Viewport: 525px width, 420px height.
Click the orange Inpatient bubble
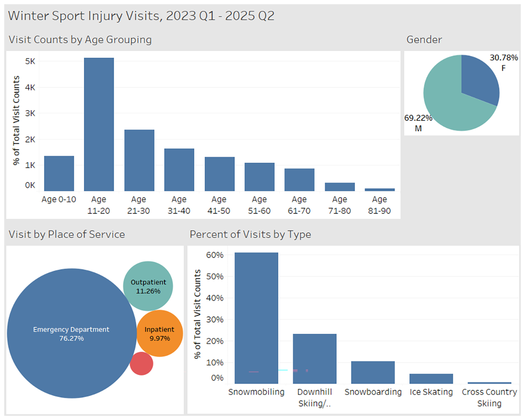click(x=160, y=333)
